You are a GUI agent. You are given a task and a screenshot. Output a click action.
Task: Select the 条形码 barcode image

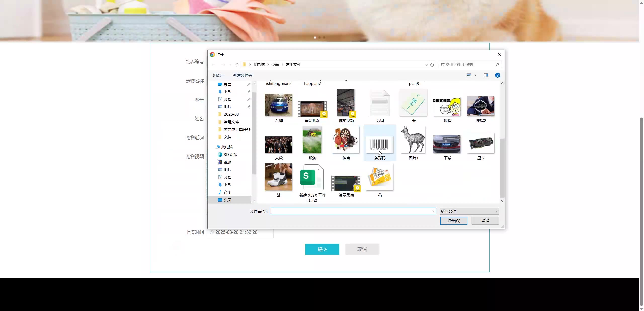380,143
